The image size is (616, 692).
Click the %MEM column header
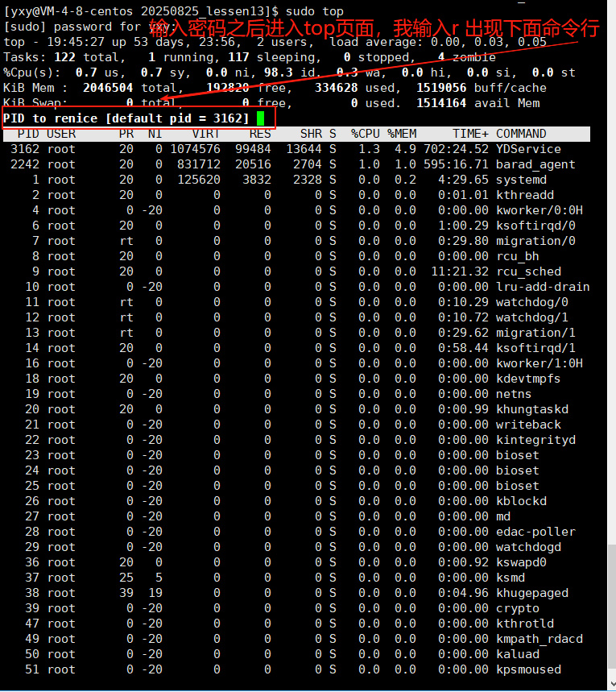point(402,134)
